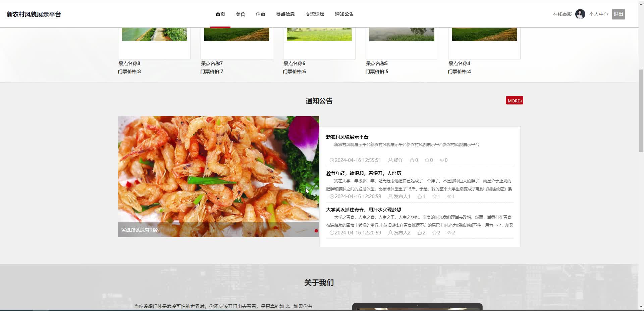Click the carousel caption 留退路就没有出路
644x311 pixels.
[x=140, y=230]
